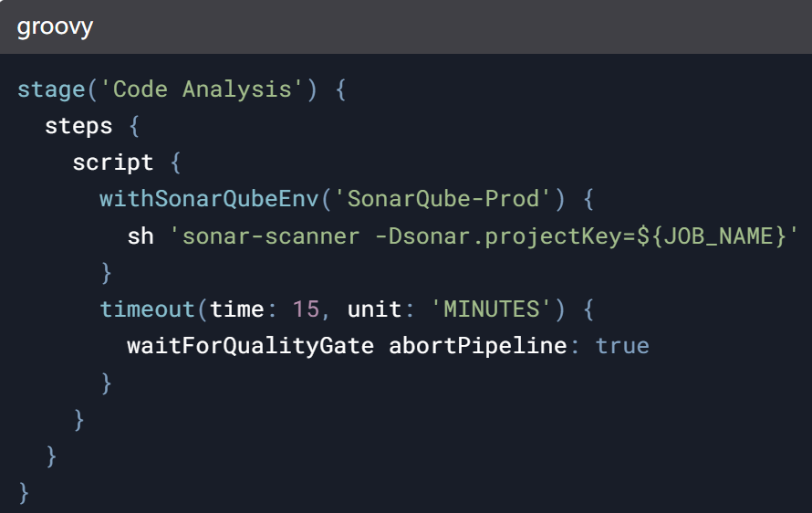This screenshot has width=812, height=513.
Task: Click the abortPipeline parameter
Action: (478, 346)
